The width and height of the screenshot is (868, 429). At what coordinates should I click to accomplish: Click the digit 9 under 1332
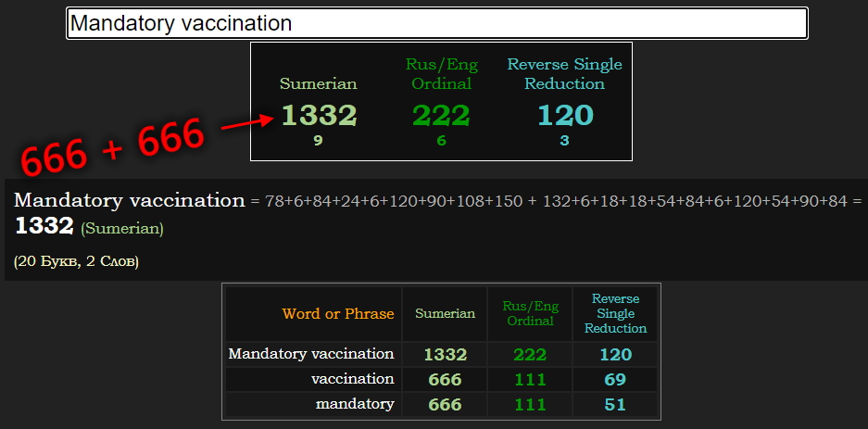(x=318, y=141)
